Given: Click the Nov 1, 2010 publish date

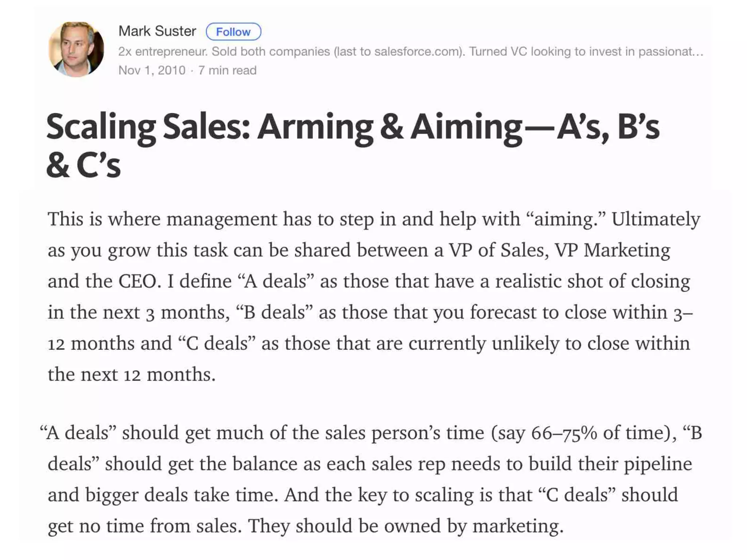Looking at the screenshot, I should (152, 70).
